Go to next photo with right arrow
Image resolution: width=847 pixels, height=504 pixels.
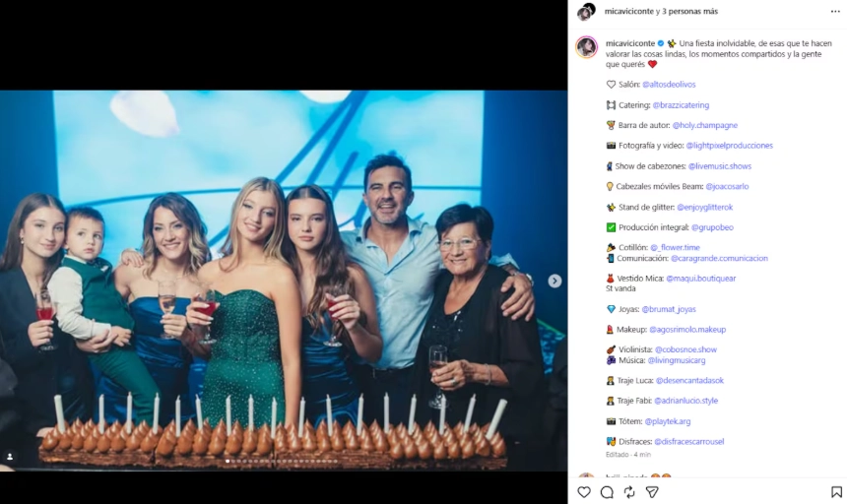click(x=554, y=281)
